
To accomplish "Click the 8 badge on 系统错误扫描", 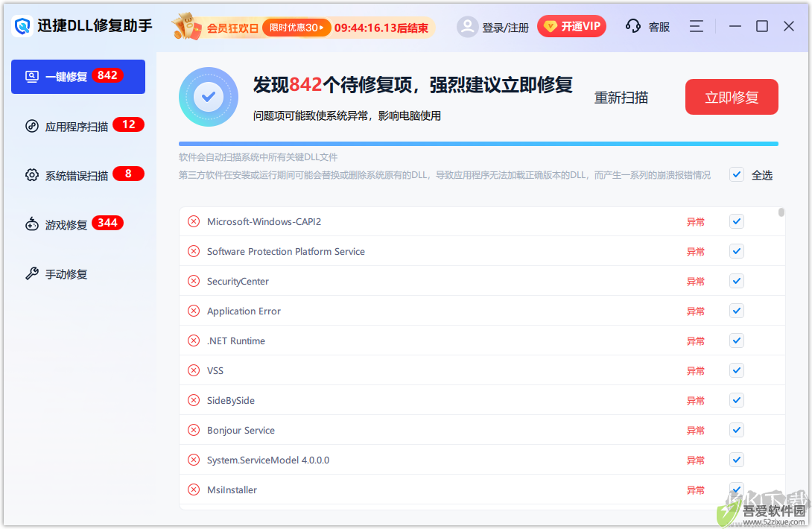I will pyautogui.click(x=128, y=174).
